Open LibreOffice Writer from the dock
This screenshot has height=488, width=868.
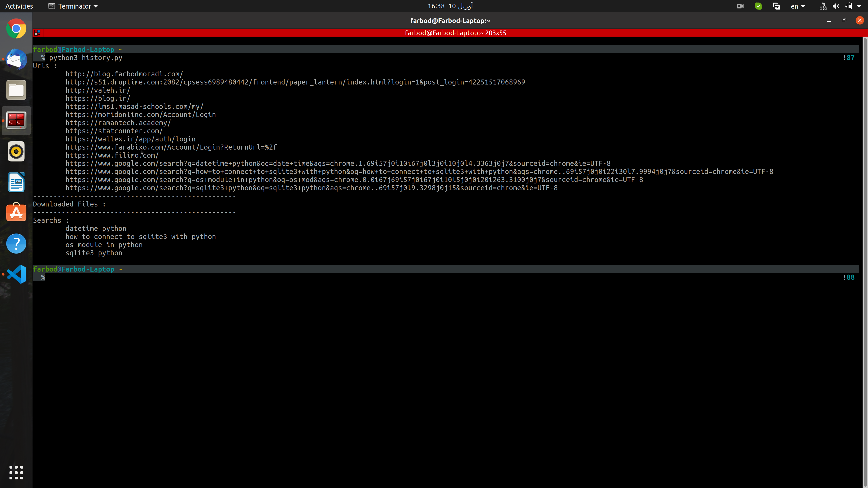[16, 182]
